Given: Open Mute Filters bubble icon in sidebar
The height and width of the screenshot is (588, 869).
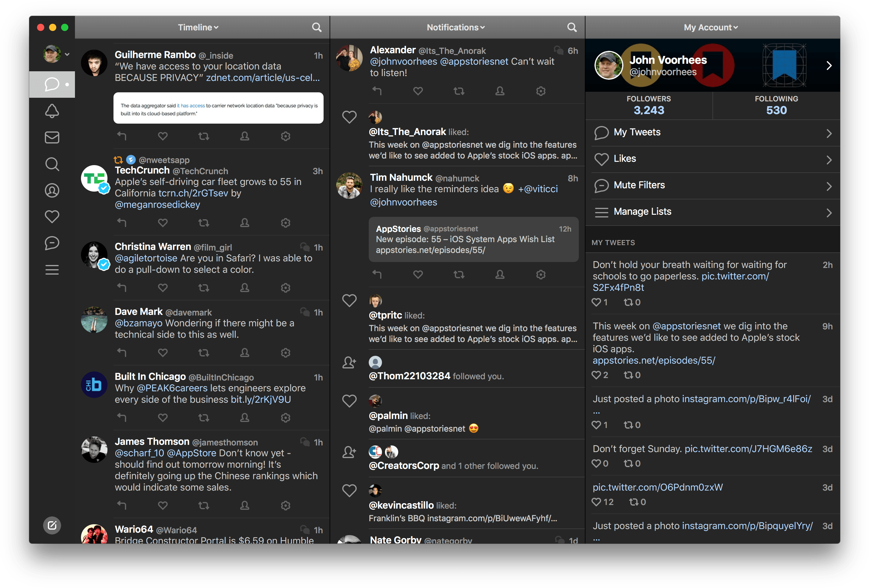Looking at the screenshot, I should (x=52, y=243).
